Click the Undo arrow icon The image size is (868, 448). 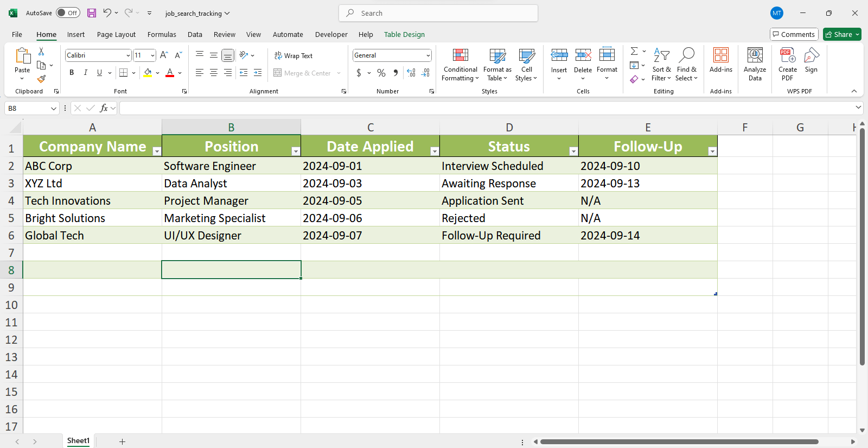click(x=107, y=13)
